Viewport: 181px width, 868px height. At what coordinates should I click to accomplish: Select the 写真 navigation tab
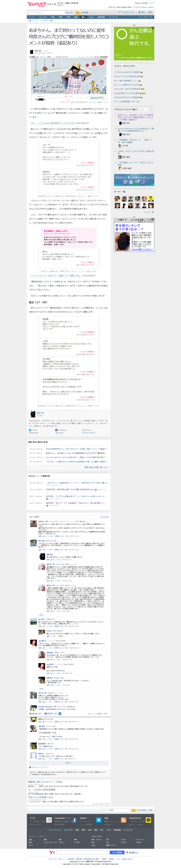[x=53, y=17]
